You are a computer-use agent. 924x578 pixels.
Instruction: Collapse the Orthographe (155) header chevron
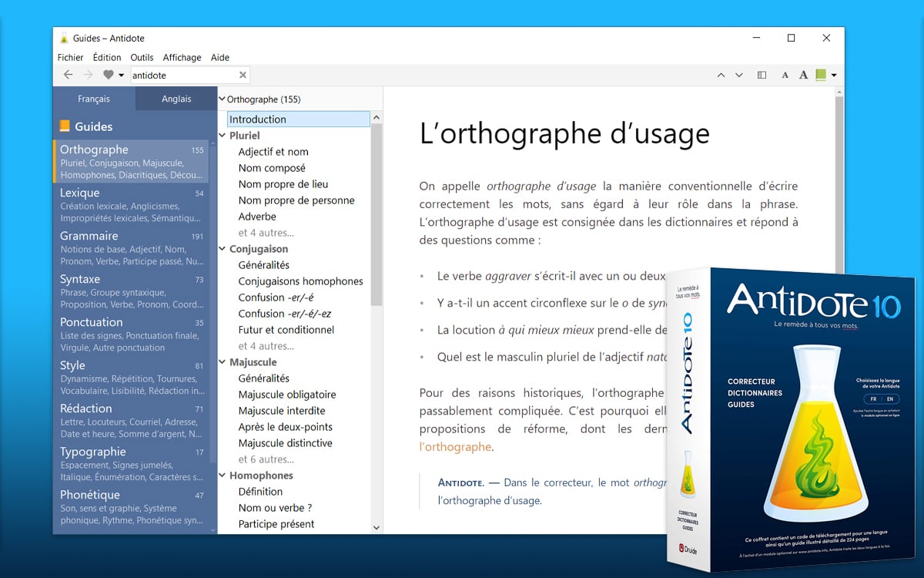coord(223,99)
